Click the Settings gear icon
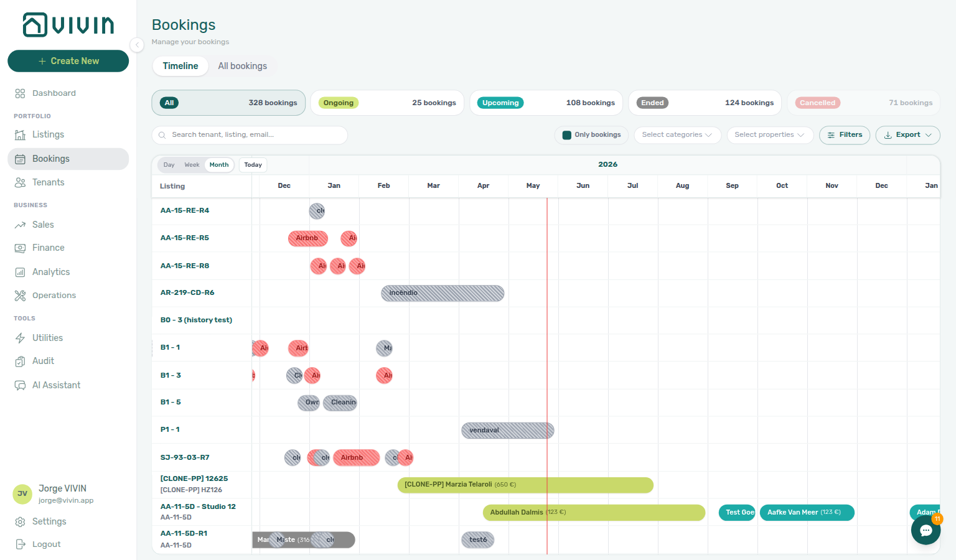 click(20, 521)
